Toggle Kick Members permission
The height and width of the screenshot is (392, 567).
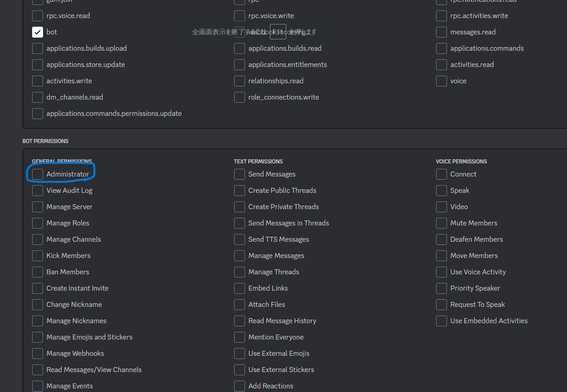38,256
